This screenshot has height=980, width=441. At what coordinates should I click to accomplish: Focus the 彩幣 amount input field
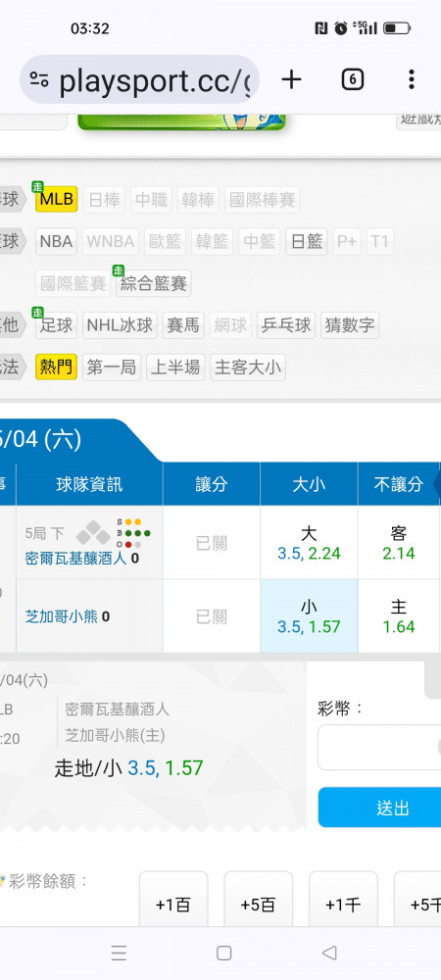tap(379, 748)
